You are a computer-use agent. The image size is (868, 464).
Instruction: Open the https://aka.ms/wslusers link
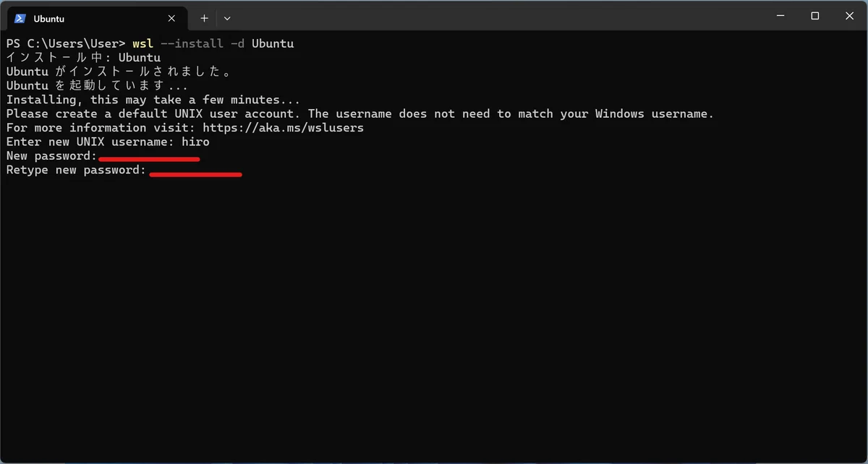coord(283,128)
